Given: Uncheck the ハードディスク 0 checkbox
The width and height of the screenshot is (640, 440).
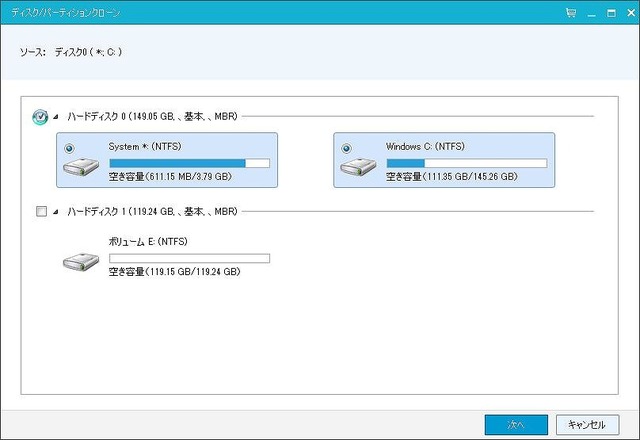Looking at the screenshot, I should (x=40, y=117).
